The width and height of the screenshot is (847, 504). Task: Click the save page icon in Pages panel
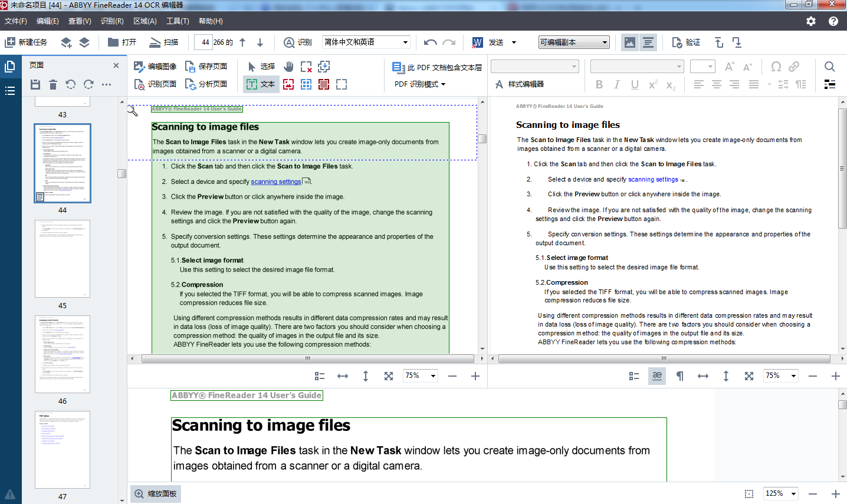35,84
